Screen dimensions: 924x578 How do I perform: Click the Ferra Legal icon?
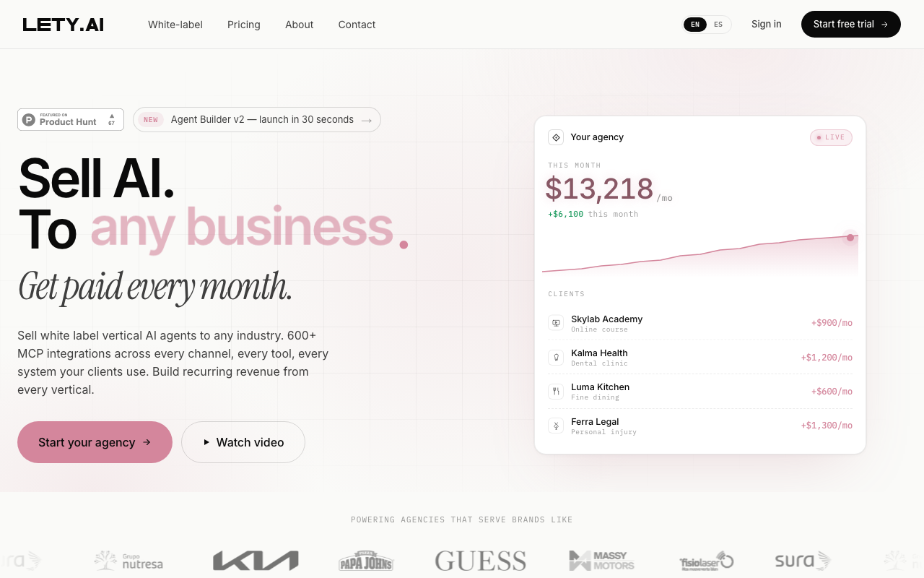tap(556, 426)
